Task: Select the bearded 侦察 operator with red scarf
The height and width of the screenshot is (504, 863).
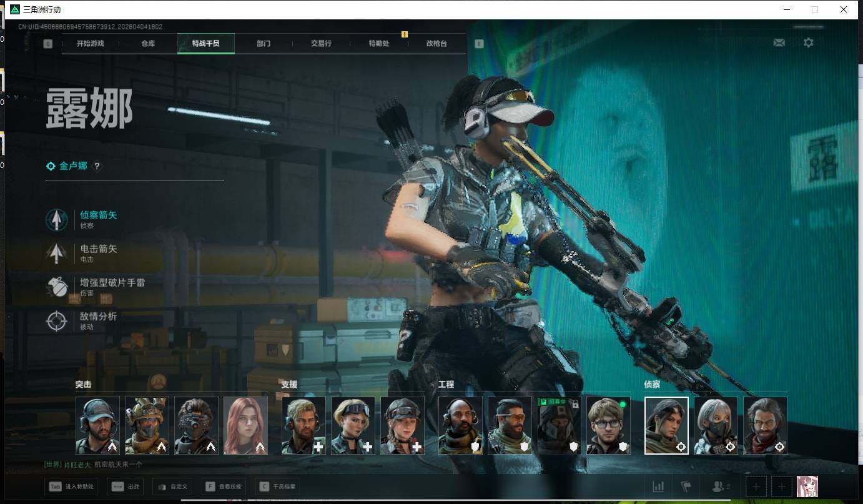Action: tap(765, 425)
